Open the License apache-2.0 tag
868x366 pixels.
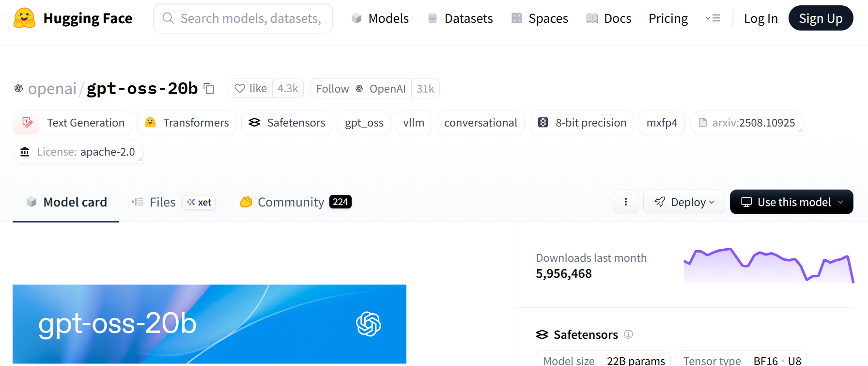coord(78,152)
